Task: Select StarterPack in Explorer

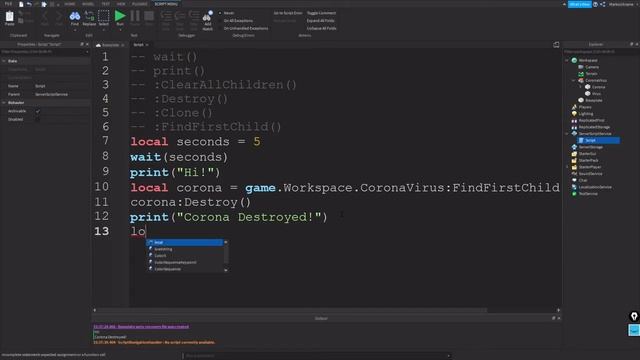Action: pyautogui.click(x=585, y=160)
